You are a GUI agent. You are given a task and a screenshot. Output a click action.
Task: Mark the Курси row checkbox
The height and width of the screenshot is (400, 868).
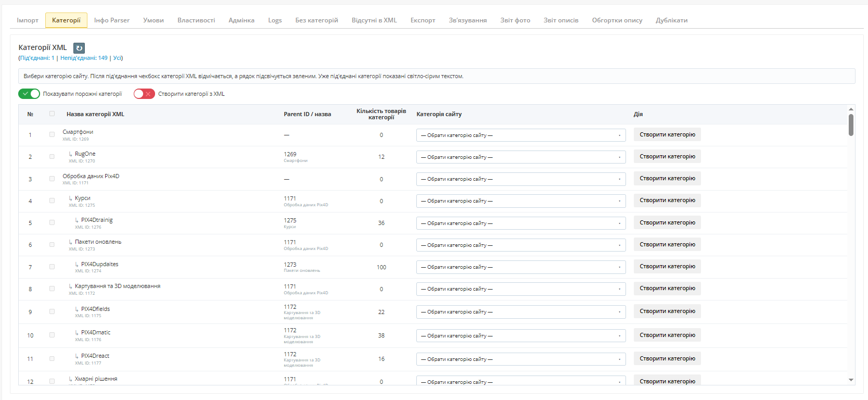(52, 201)
